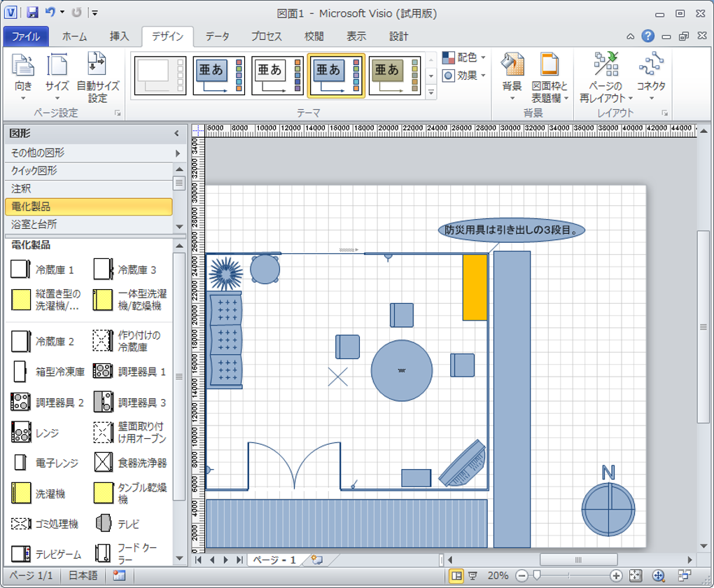The image size is (714, 588).
Task: Toggle normal view in status bar
Action: pyautogui.click(x=456, y=575)
